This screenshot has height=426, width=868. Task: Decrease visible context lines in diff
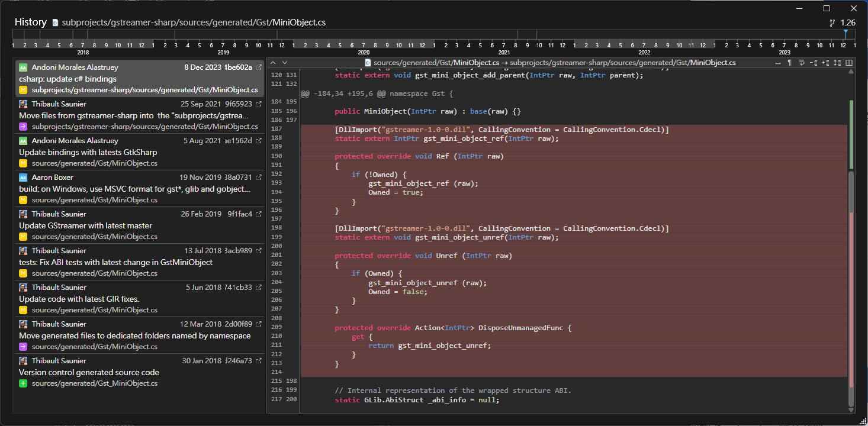[x=813, y=63]
